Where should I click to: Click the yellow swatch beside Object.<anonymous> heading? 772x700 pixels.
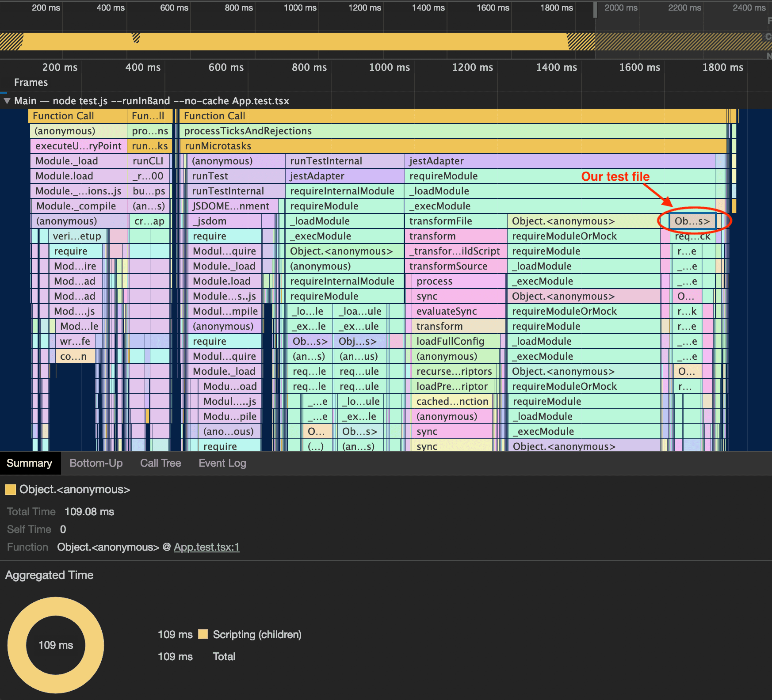(x=10, y=490)
